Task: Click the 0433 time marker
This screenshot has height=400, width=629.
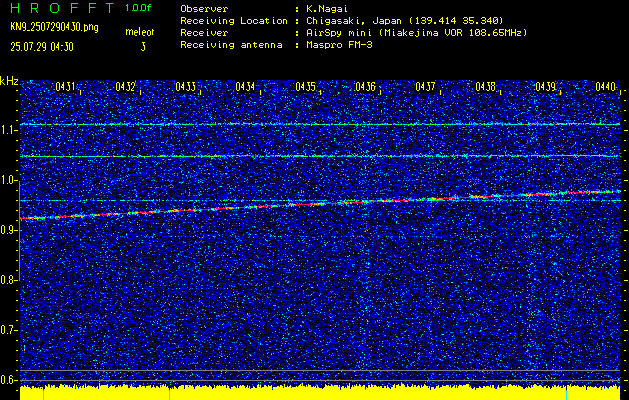Action: pos(185,86)
